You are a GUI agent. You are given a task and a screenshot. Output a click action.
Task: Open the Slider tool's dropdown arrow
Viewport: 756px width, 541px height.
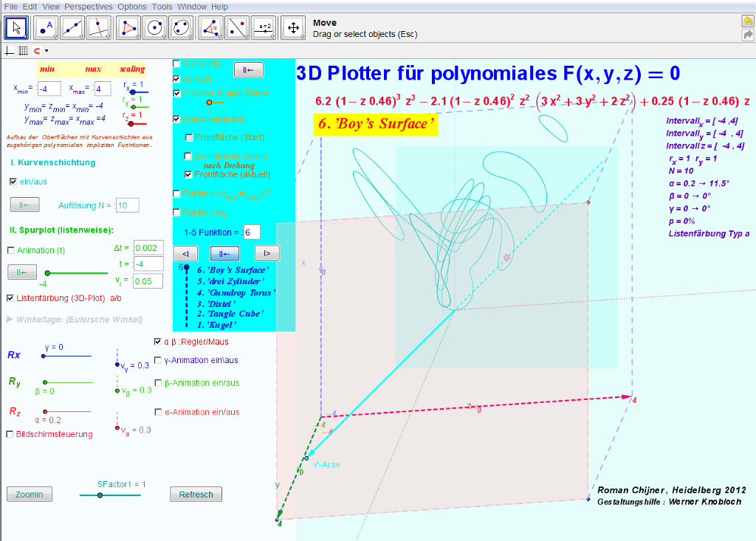(272, 36)
